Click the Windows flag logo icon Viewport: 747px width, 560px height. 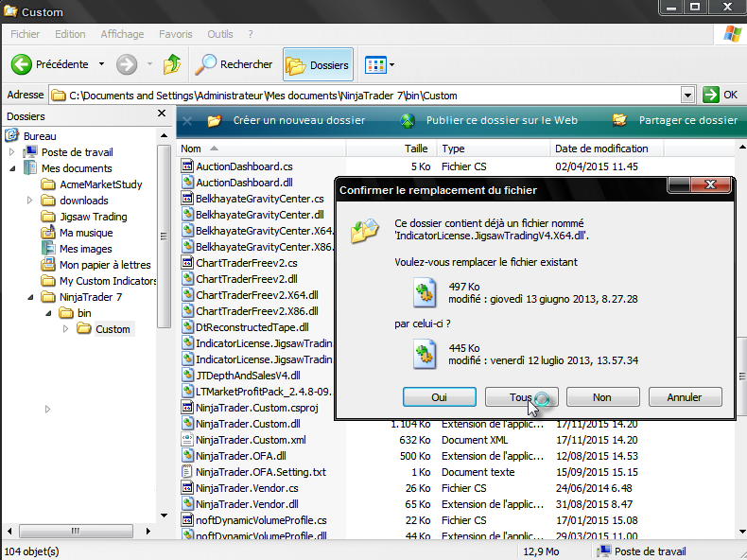tap(732, 34)
